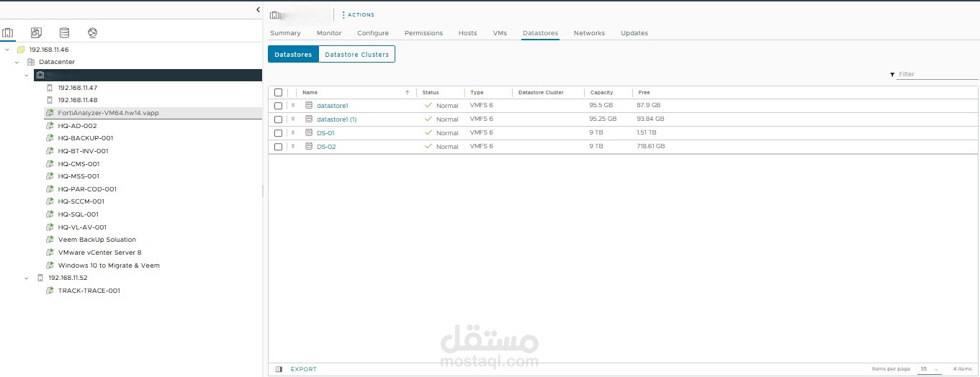
Task: Click VM icon beside HQ-BACKUP-001
Action: pos(50,138)
